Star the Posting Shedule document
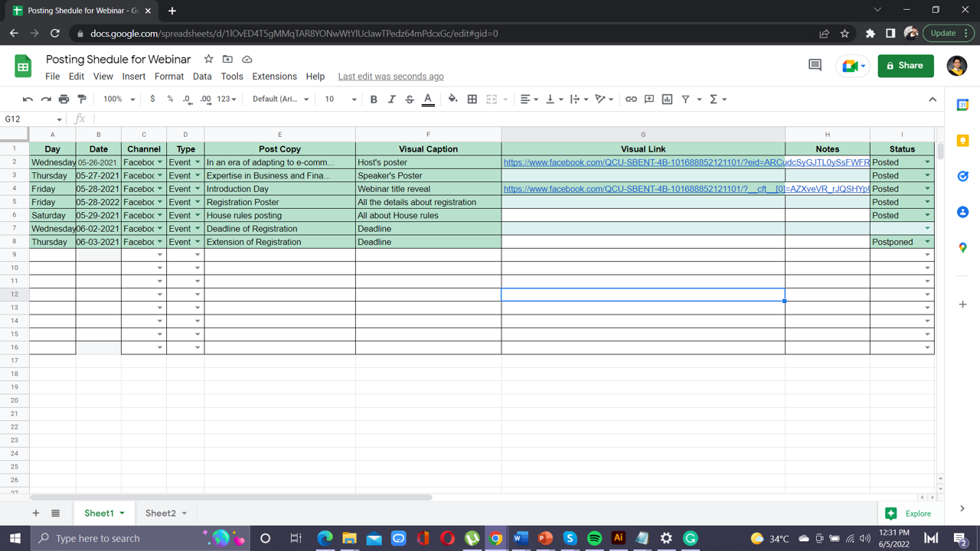Screen dimensions: 980x551 (208, 59)
